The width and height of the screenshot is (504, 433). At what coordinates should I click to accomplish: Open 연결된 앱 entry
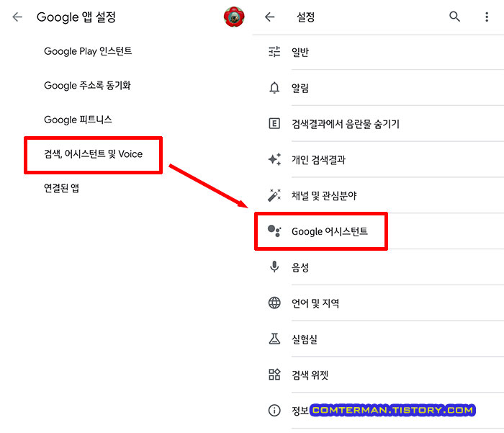click(61, 188)
